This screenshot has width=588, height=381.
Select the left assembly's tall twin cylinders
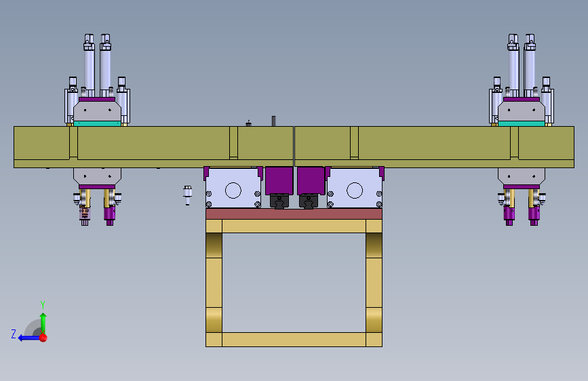tap(97, 66)
